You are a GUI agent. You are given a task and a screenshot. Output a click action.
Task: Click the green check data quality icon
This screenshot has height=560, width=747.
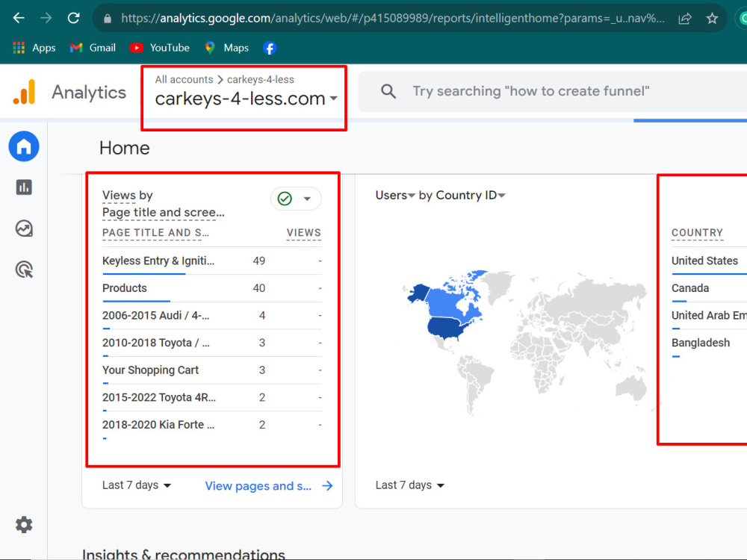click(285, 198)
